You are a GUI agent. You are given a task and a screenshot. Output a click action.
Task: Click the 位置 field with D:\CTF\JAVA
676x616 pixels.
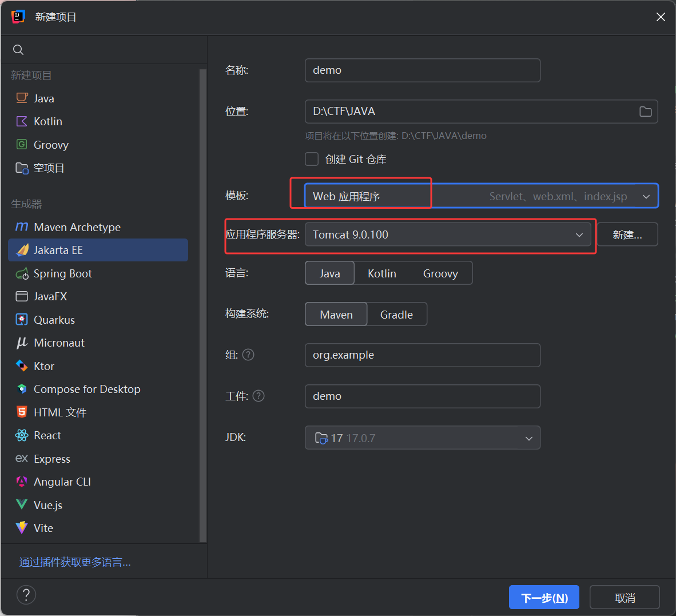click(x=482, y=112)
